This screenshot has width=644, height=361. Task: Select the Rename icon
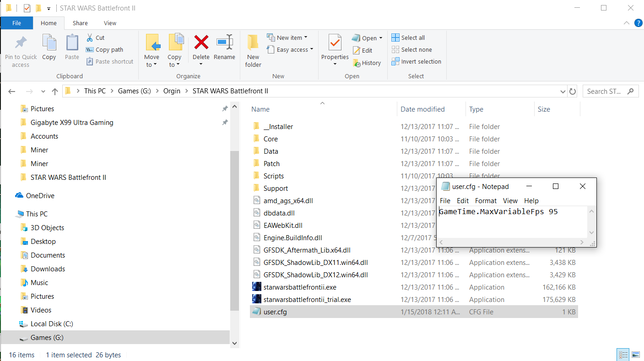click(224, 48)
